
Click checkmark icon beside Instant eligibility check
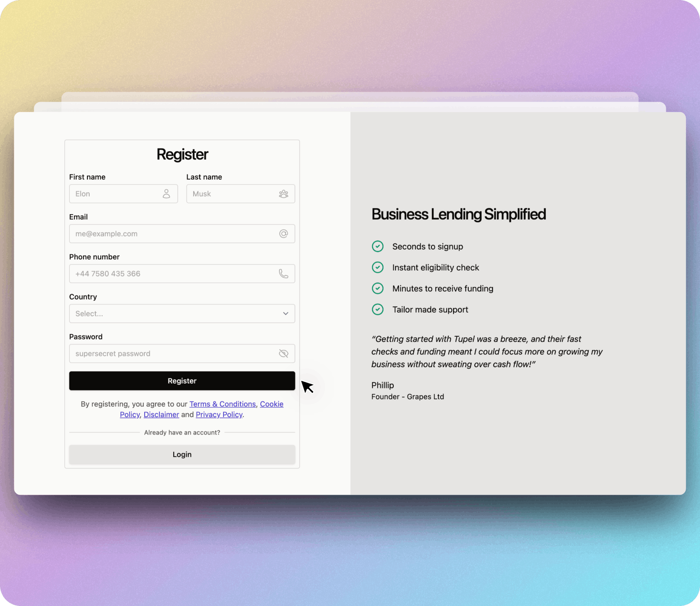pos(378,268)
